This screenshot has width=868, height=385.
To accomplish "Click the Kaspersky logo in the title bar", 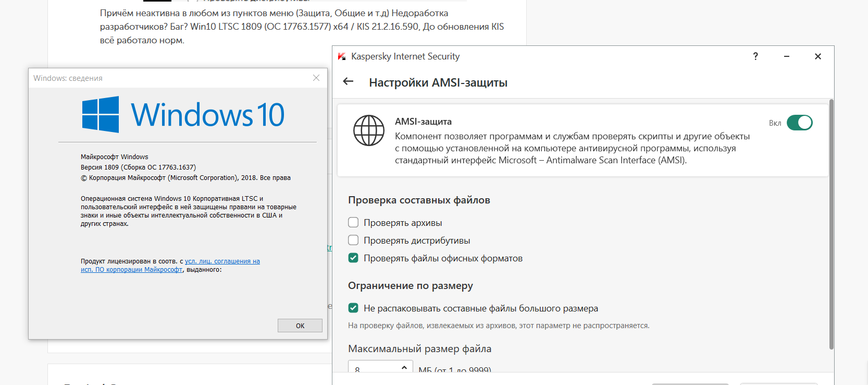I will [342, 56].
